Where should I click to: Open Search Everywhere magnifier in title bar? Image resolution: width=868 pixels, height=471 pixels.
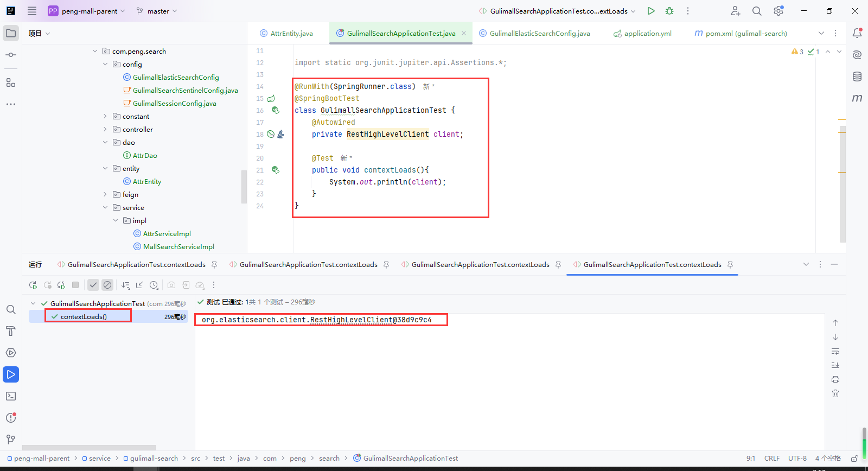pyautogui.click(x=757, y=11)
